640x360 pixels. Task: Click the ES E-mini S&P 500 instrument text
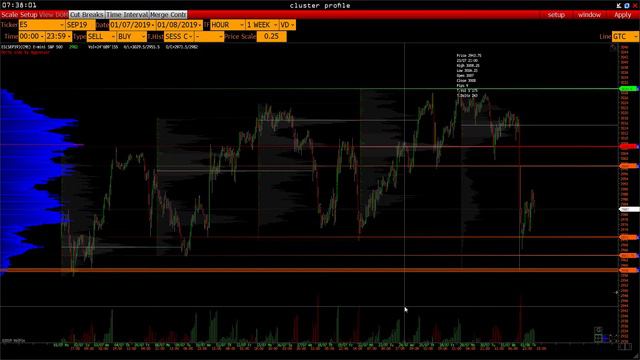click(32, 47)
